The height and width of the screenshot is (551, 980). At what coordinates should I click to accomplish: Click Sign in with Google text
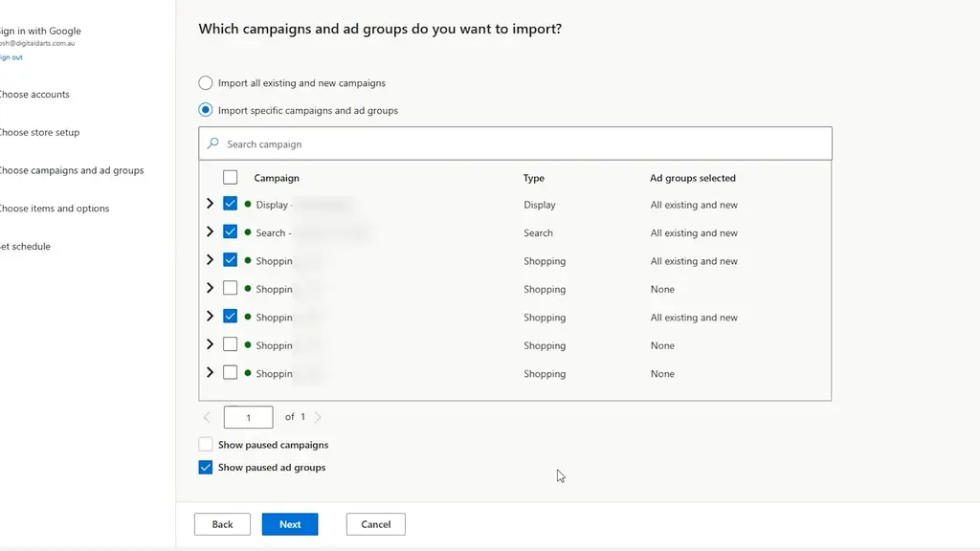click(x=40, y=31)
